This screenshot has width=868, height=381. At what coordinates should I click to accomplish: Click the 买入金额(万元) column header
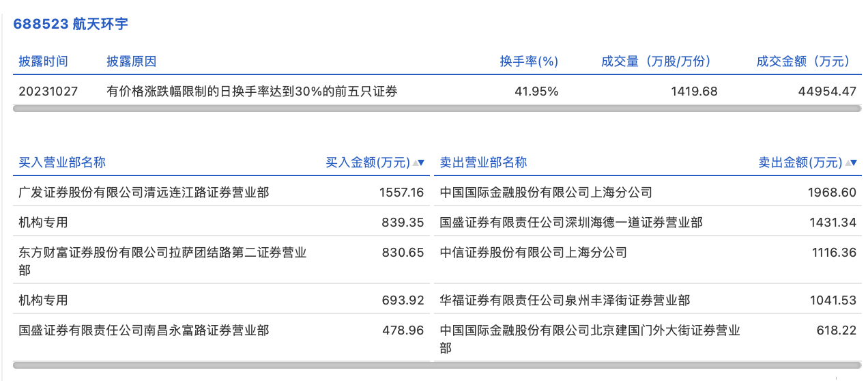368,163
